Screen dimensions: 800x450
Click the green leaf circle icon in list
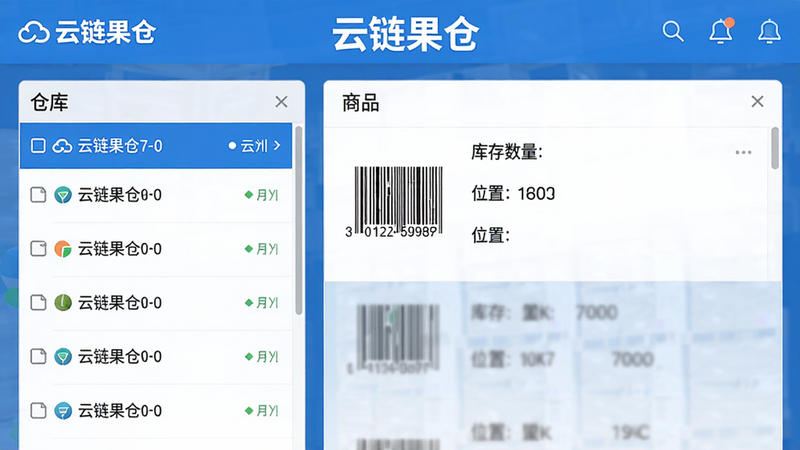pyautogui.click(x=63, y=303)
